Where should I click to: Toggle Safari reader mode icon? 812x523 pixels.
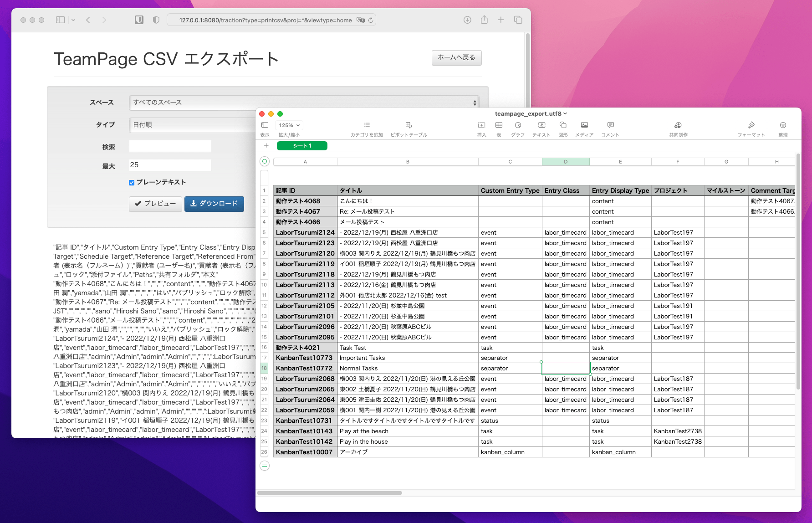click(x=139, y=20)
